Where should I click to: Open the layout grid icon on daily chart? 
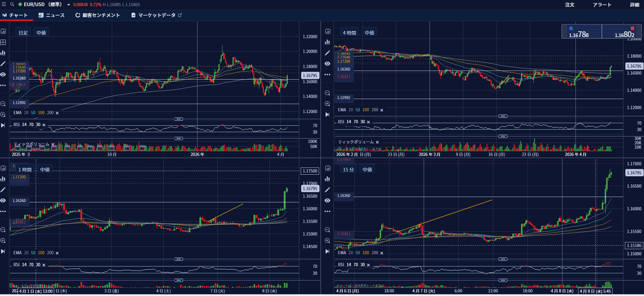pos(3,42)
